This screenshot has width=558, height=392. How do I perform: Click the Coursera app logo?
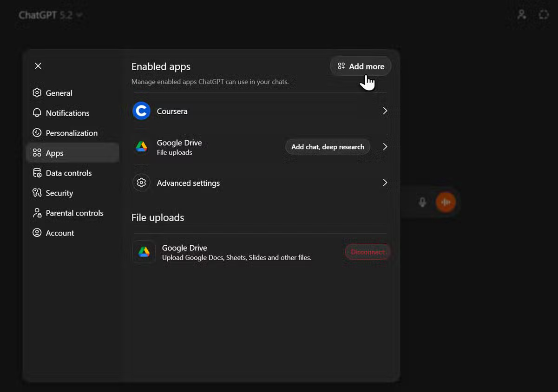coord(141,111)
